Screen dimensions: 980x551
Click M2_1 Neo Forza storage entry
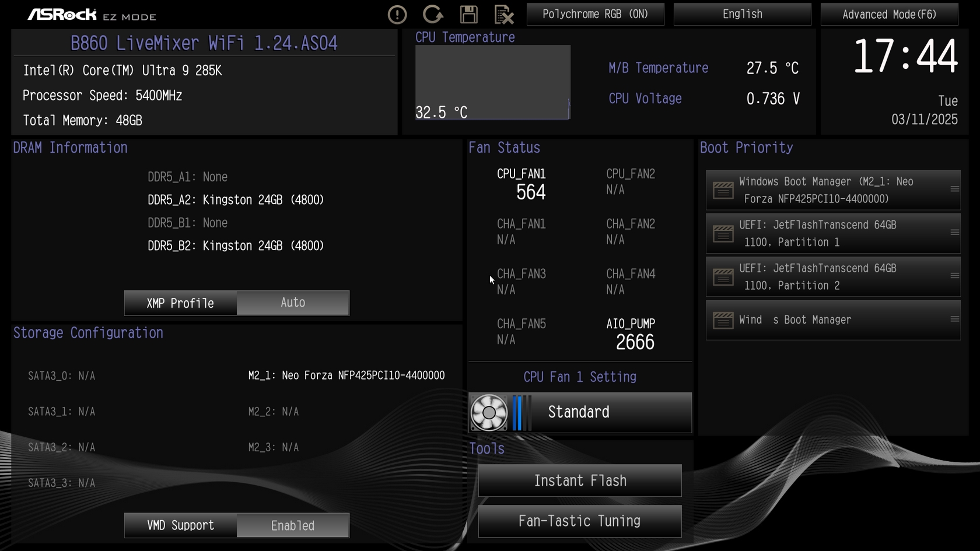point(346,375)
